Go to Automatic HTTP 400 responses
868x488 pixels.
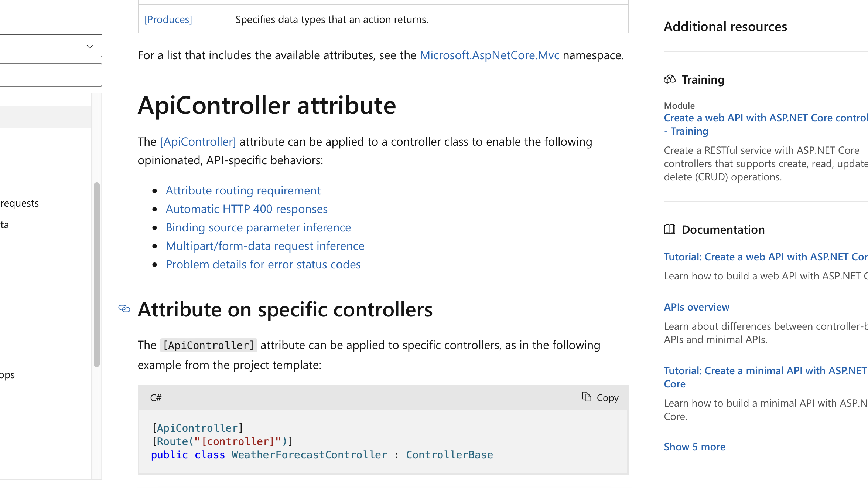(x=246, y=209)
